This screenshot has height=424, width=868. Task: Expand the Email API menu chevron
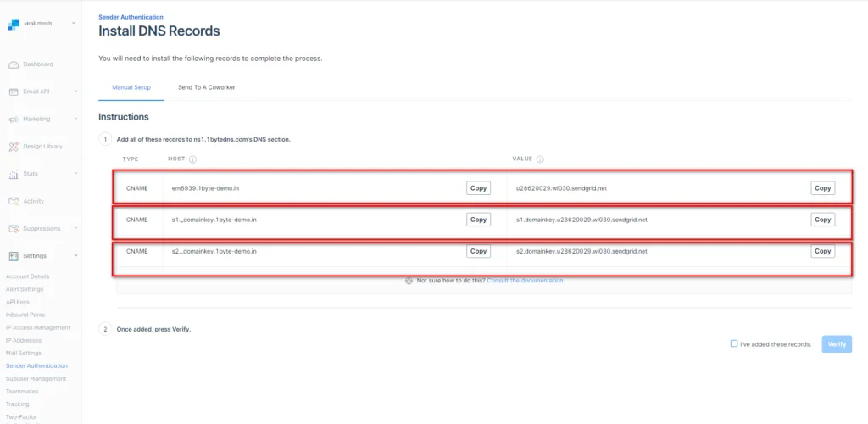[x=75, y=92]
